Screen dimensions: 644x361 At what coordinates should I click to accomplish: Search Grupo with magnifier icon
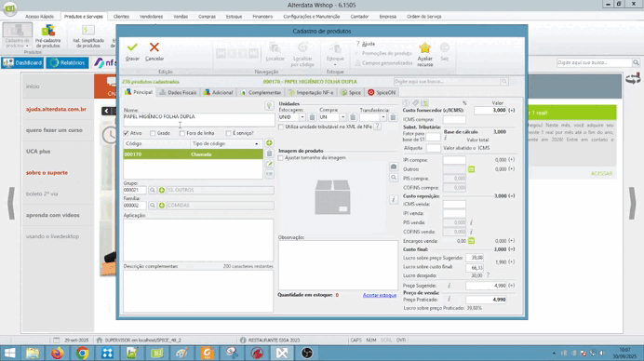153,190
